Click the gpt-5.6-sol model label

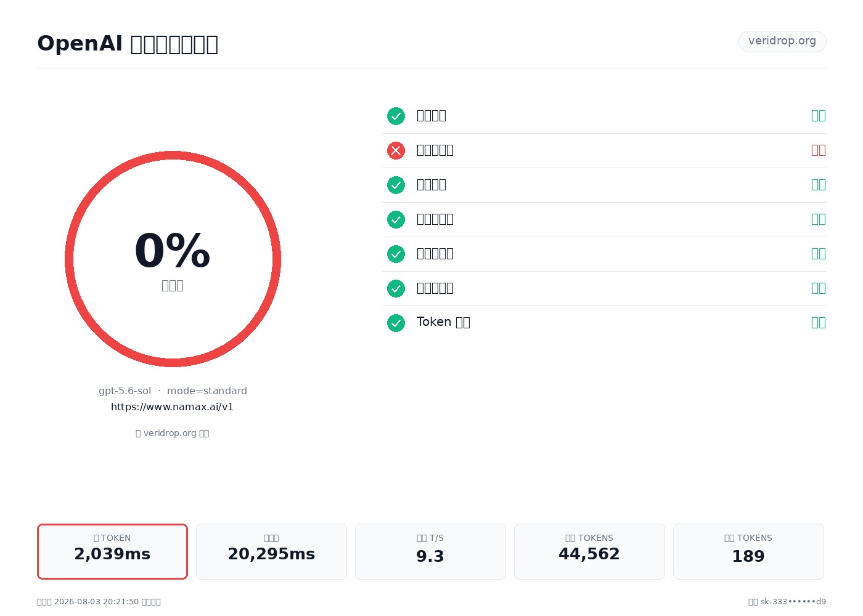coord(125,391)
